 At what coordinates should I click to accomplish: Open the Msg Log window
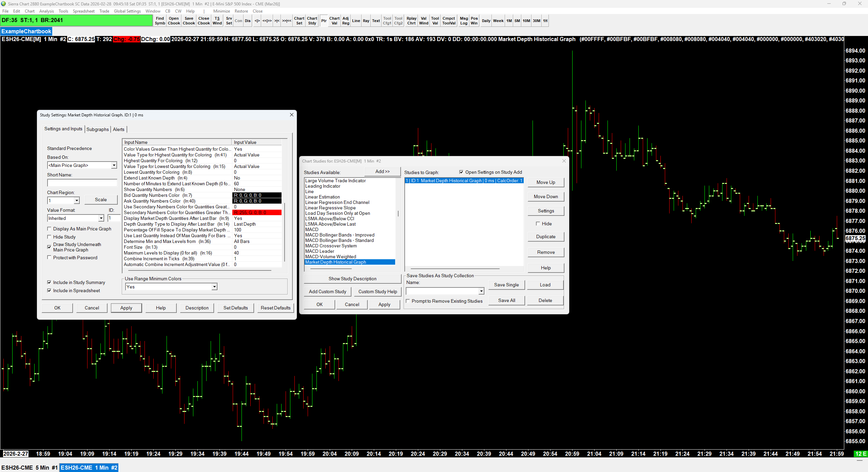[463, 21]
